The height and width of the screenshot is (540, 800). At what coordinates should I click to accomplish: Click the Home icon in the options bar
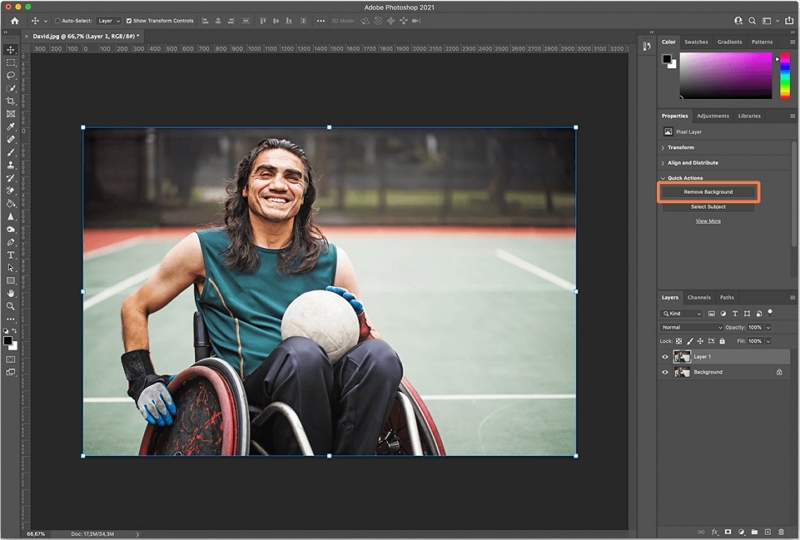14,20
